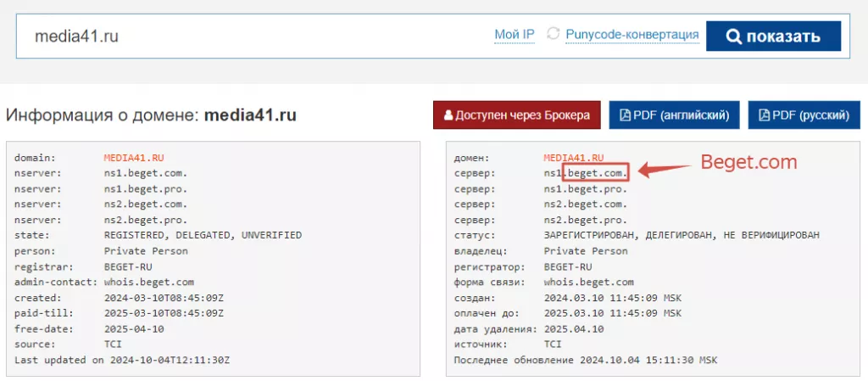This screenshot has width=868, height=381.
Task: Click paid-till value 2025-03-10T08:45:09Z
Action: point(164,313)
